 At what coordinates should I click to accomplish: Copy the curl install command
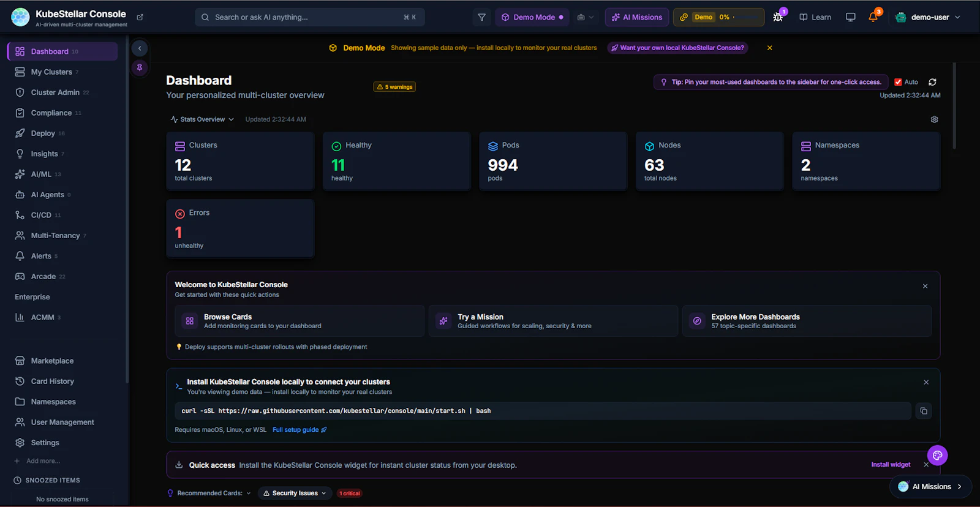[x=924, y=411]
